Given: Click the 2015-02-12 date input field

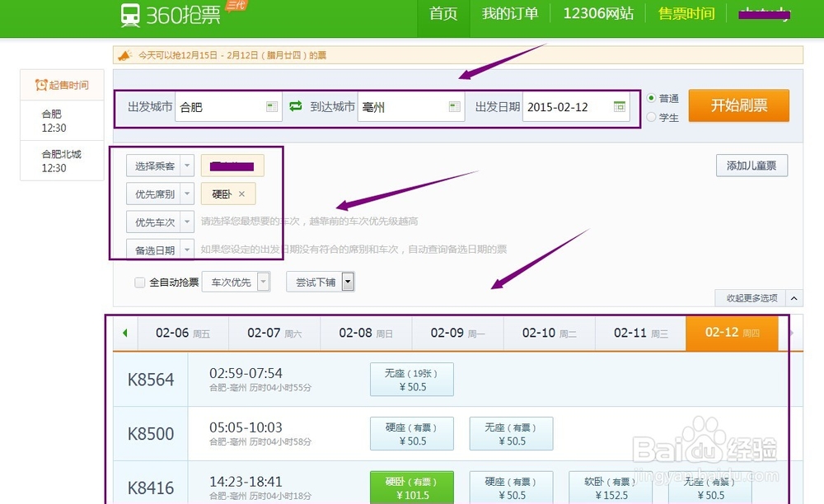Looking at the screenshot, I should tap(569, 105).
